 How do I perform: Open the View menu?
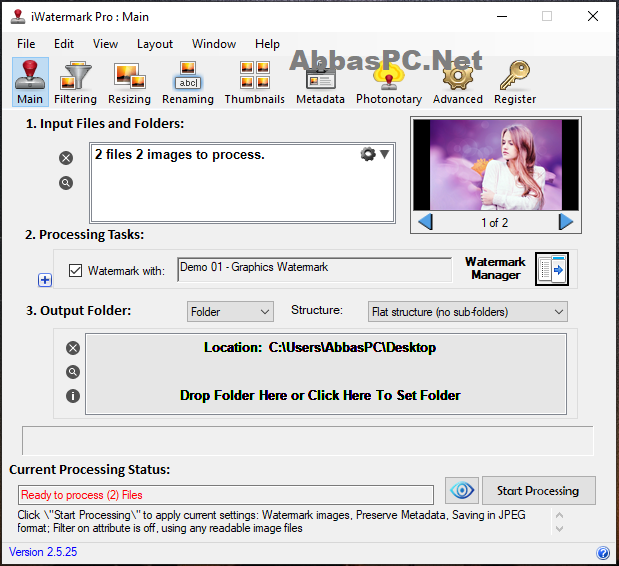click(x=105, y=43)
